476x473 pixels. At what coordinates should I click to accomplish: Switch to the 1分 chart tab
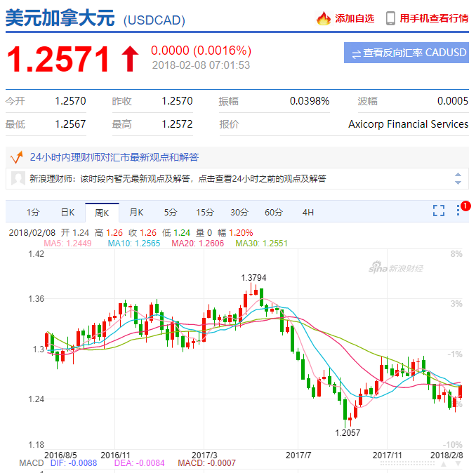[x=33, y=213]
